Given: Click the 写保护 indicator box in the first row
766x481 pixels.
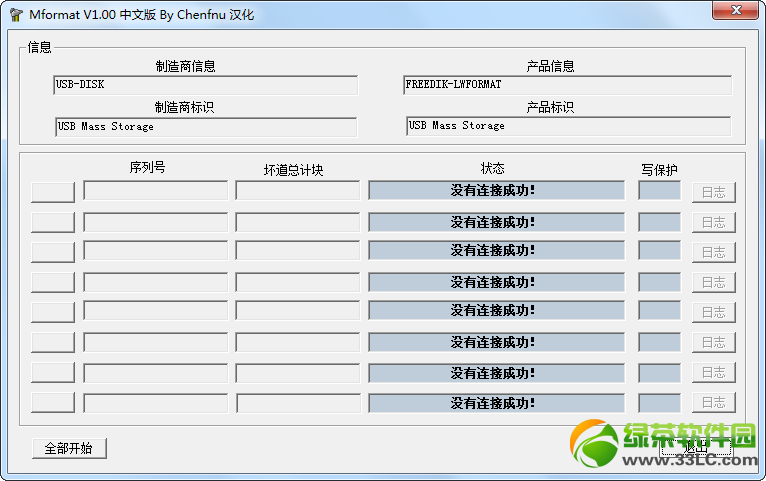Looking at the screenshot, I should 660,190.
